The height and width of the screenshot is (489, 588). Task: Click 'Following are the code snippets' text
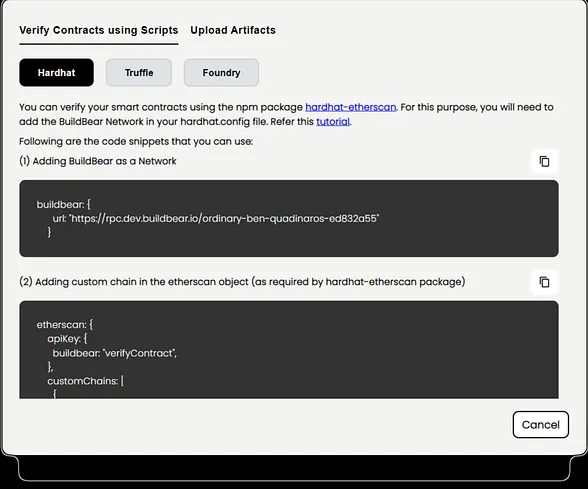click(x=136, y=141)
